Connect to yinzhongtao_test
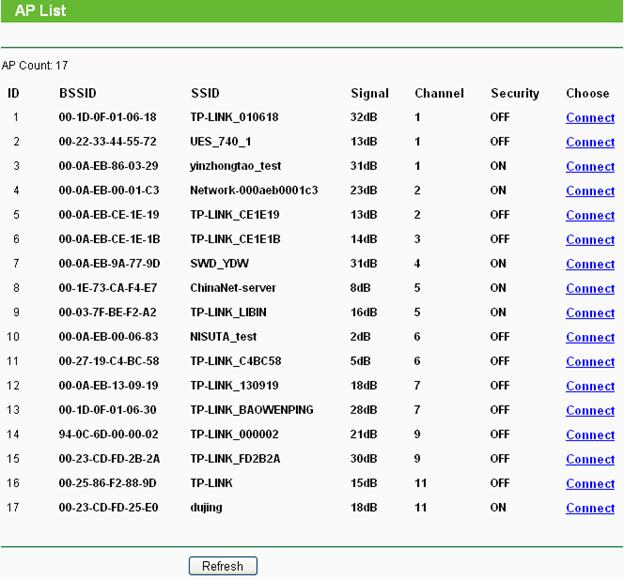 click(x=590, y=166)
